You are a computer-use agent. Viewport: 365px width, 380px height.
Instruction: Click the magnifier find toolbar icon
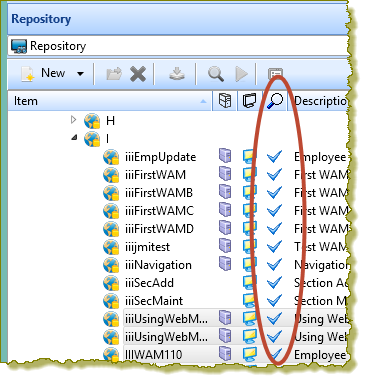(216, 73)
